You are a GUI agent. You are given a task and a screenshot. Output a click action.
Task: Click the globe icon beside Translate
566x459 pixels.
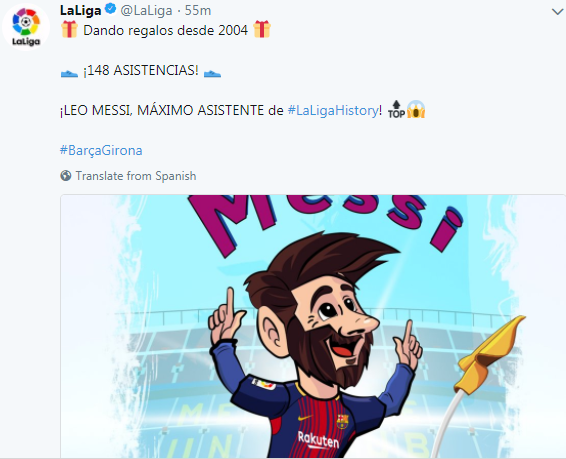(66, 176)
